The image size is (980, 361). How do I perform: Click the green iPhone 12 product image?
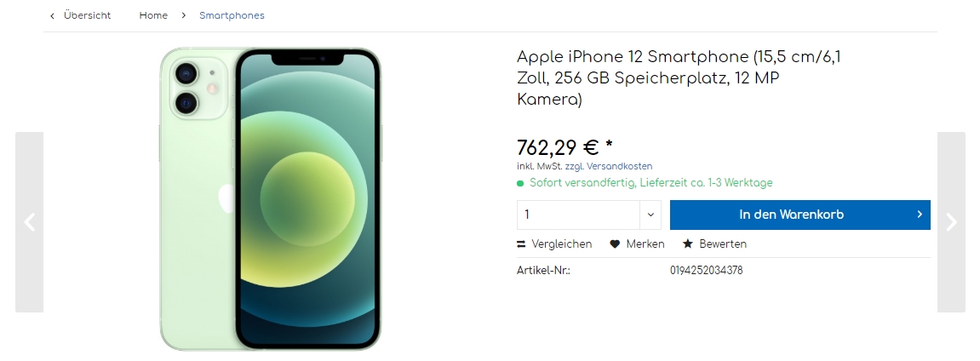tap(270, 198)
